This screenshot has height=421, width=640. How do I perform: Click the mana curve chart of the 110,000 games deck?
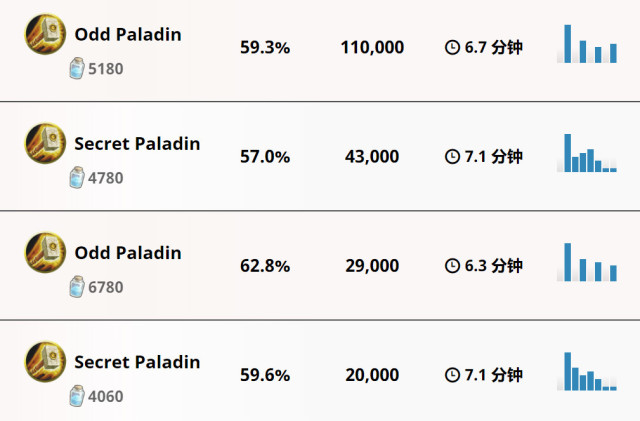pos(587,44)
